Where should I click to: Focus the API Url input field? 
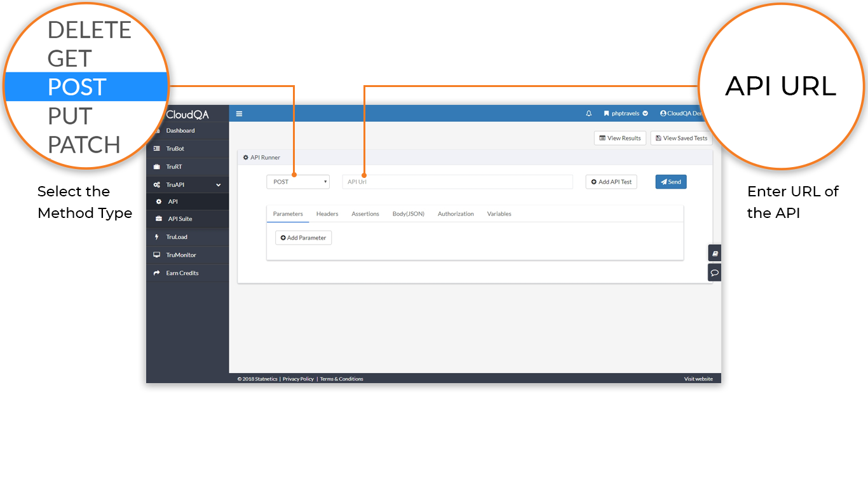pos(458,182)
